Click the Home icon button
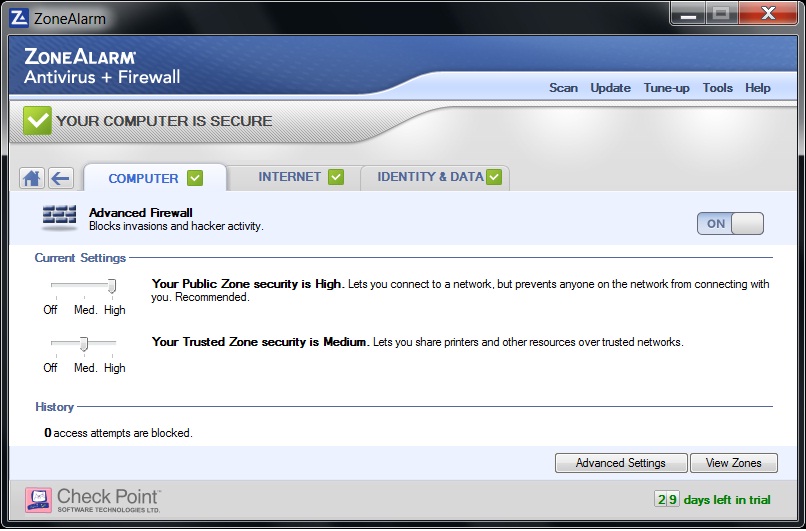Viewport: 806px width, 531px height. point(32,178)
